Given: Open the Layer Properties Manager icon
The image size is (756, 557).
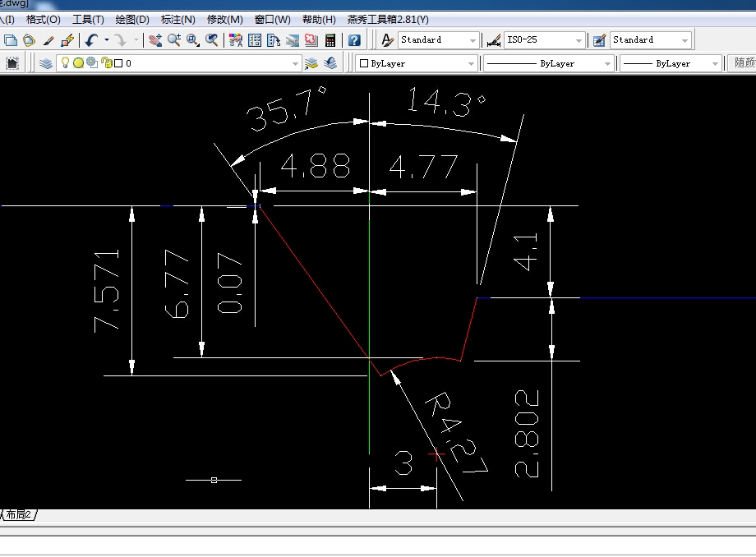Looking at the screenshot, I should [45, 63].
